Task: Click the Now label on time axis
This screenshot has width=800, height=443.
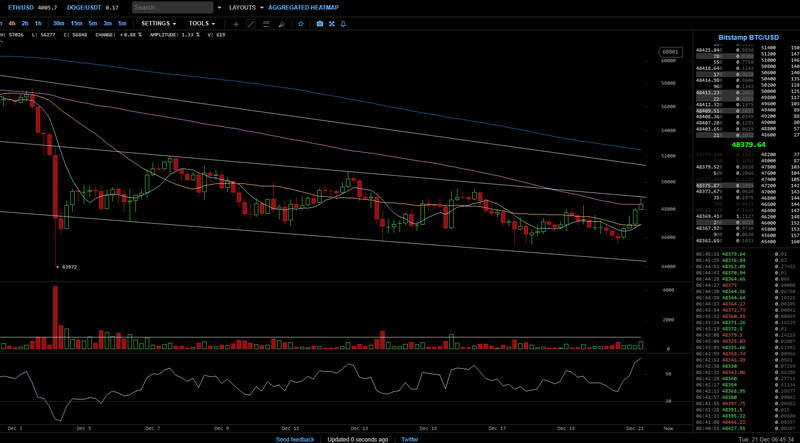Action: pyautogui.click(x=668, y=428)
